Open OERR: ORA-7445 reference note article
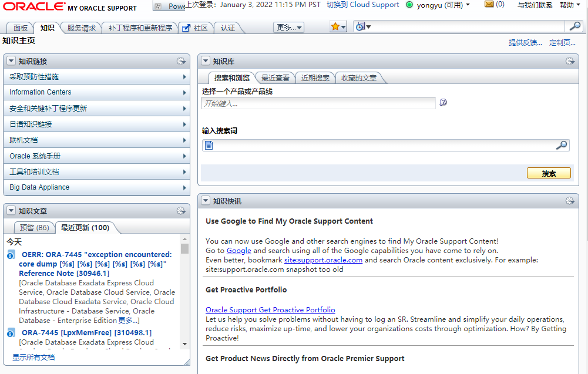This screenshot has width=588, height=374. 95,264
